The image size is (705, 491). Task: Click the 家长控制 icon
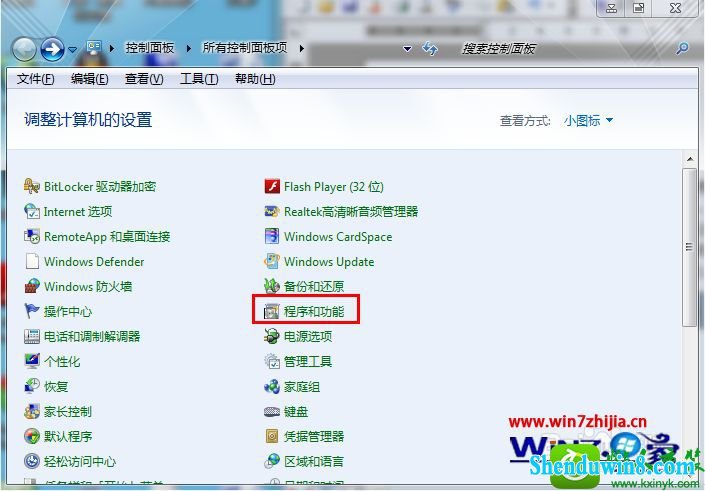(31, 411)
